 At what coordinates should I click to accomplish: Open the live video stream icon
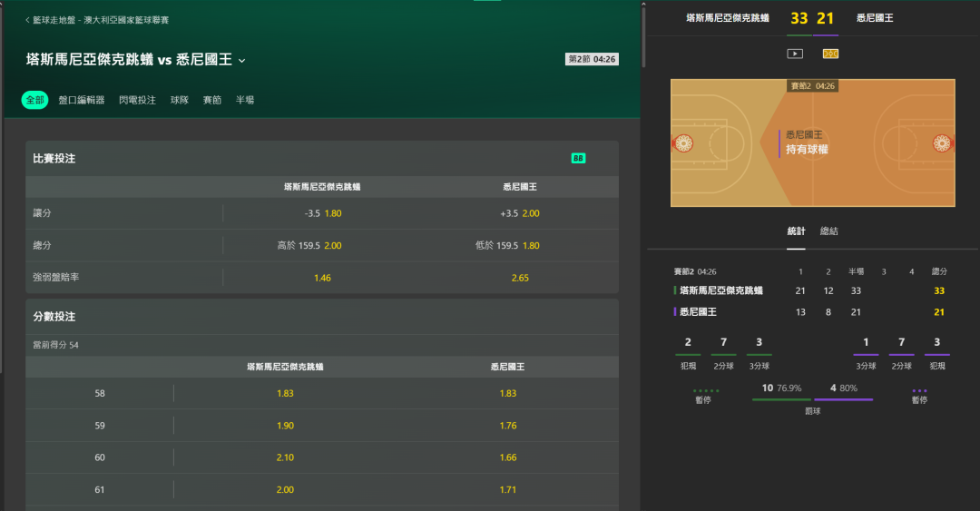[794, 54]
